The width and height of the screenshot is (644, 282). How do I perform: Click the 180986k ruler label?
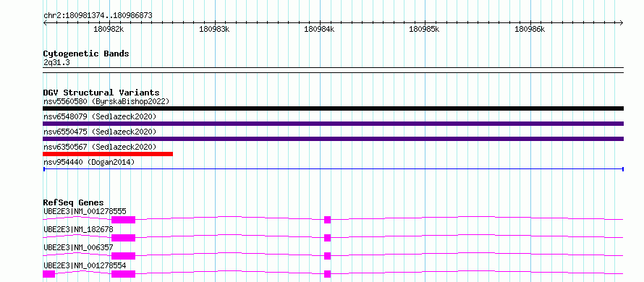tap(530, 29)
